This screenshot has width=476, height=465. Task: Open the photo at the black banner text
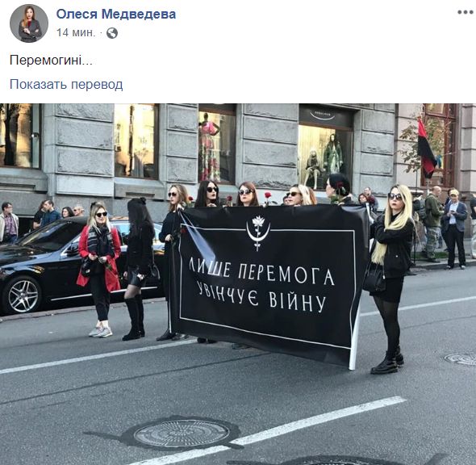(261, 285)
